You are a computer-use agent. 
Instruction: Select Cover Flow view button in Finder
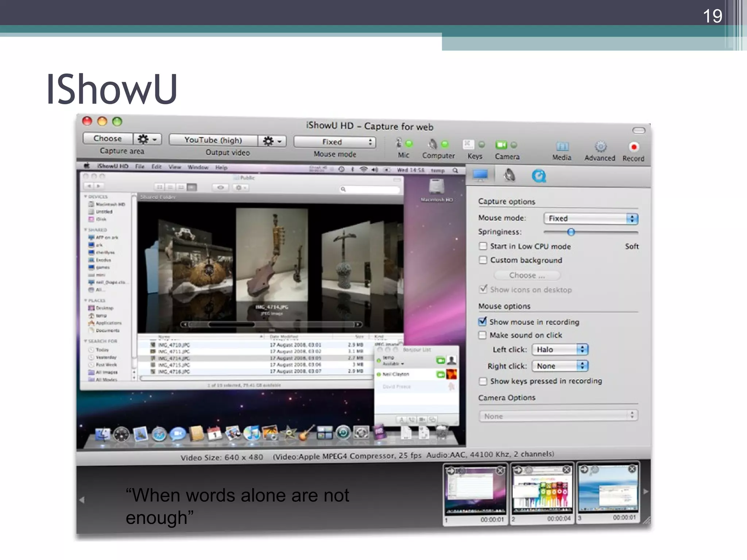pyautogui.click(x=192, y=187)
